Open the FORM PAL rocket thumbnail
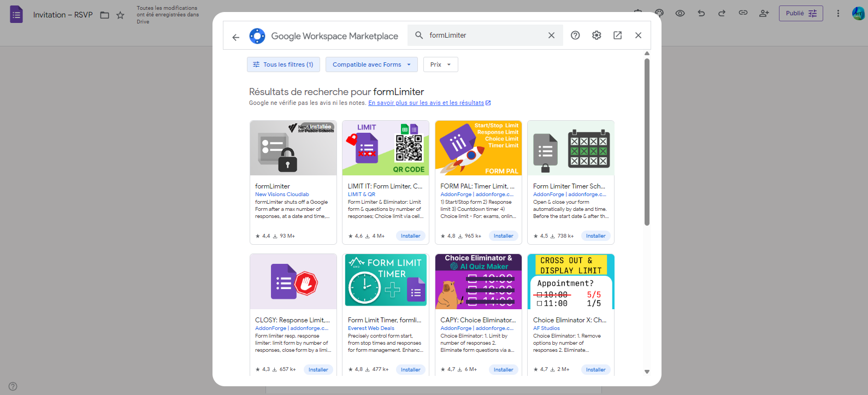868x395 pixels. coord(479,148)
